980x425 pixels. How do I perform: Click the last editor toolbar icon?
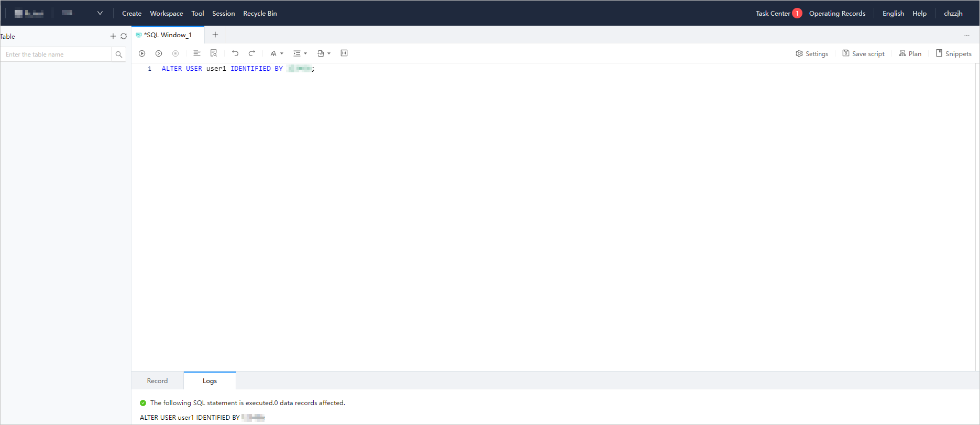click(344, 53)
